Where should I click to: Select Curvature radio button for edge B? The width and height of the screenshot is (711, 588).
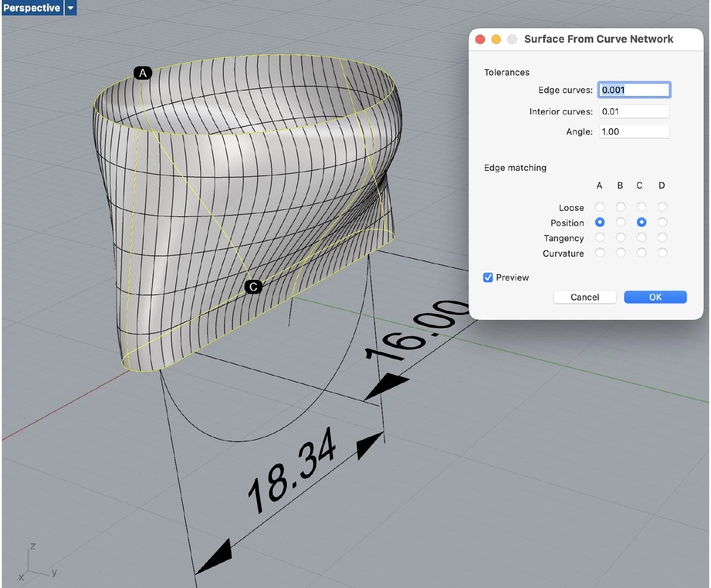(621, 253)
